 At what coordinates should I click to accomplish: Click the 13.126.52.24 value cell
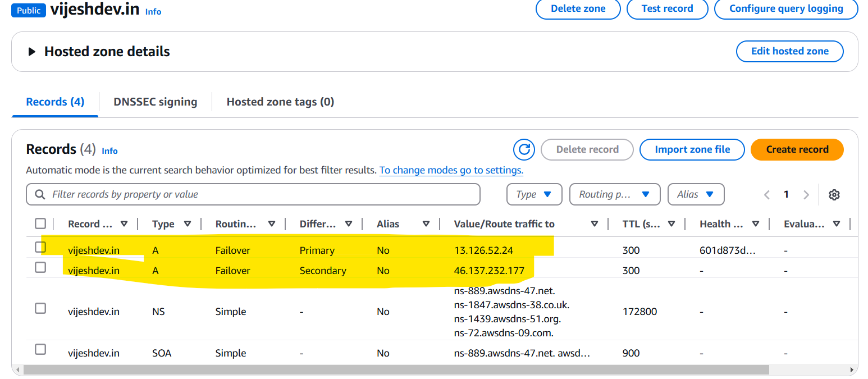point(483,250)
